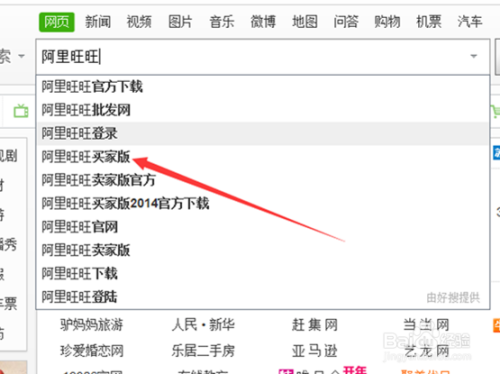Choose suggestion 阿里旺旺官方下载
Viewport: 500px width, 374px height.
[x=263, y=87]
